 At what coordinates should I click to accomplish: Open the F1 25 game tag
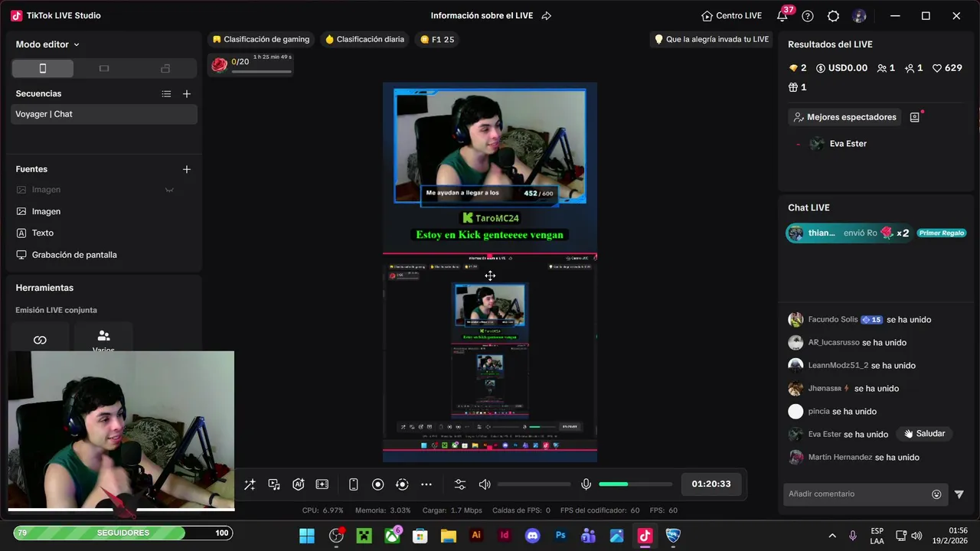437,39
